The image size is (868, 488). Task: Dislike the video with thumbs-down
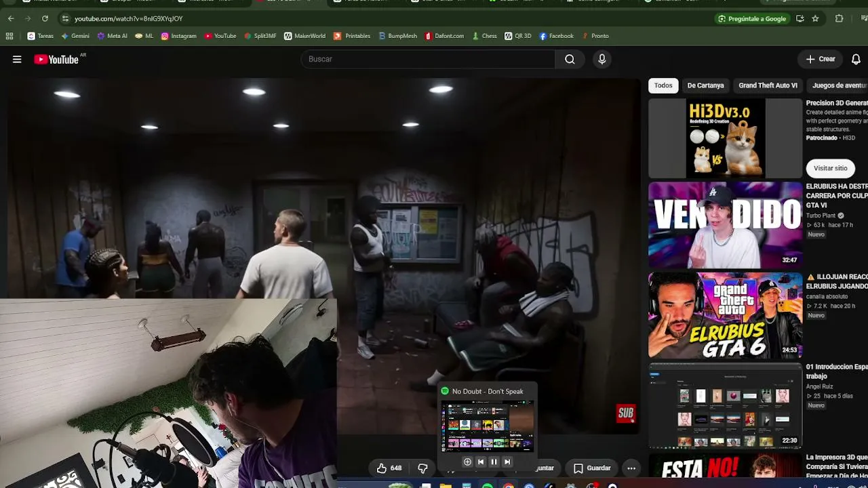point(422,468)
